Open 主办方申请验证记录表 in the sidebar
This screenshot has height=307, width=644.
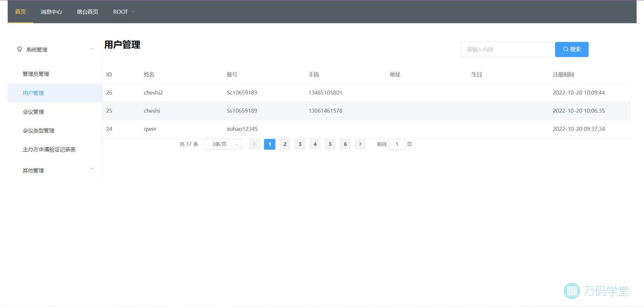(49, 150)
